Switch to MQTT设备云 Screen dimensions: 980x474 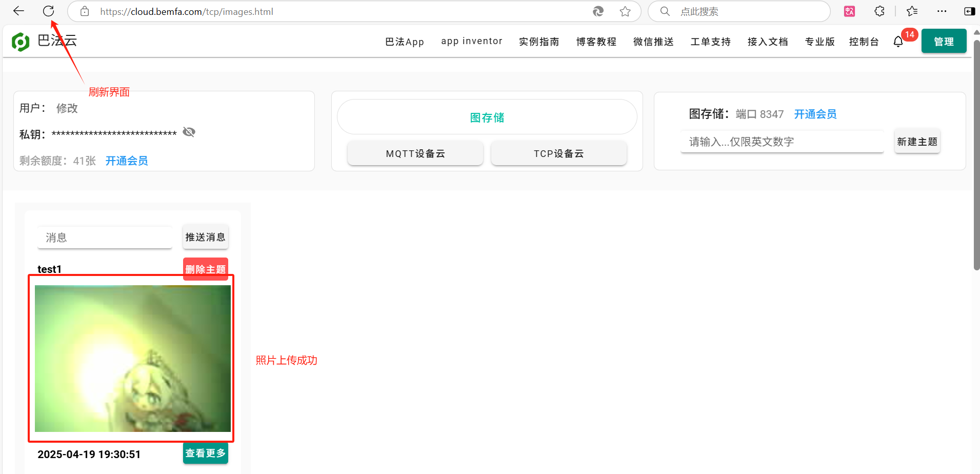coord(415,153)
